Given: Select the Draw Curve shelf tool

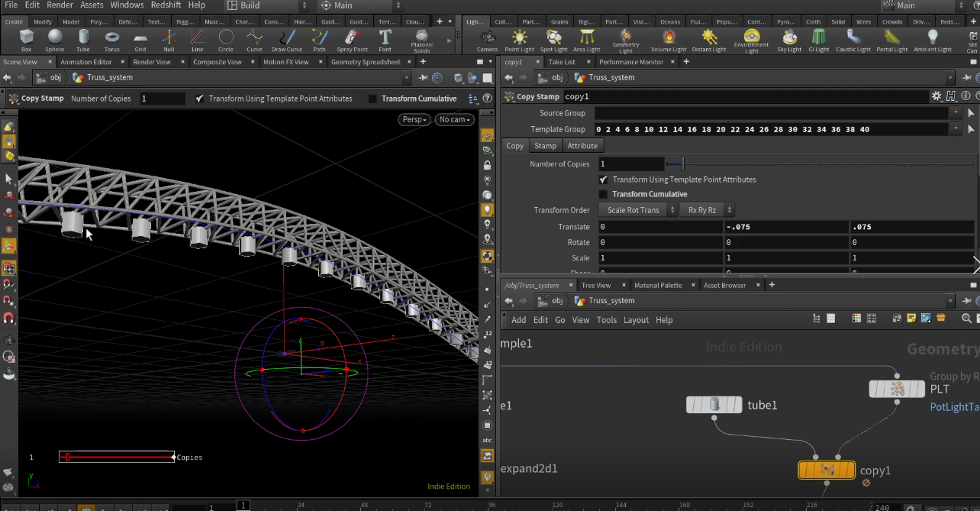Looking at the screenshot, I should click(287, 40).
